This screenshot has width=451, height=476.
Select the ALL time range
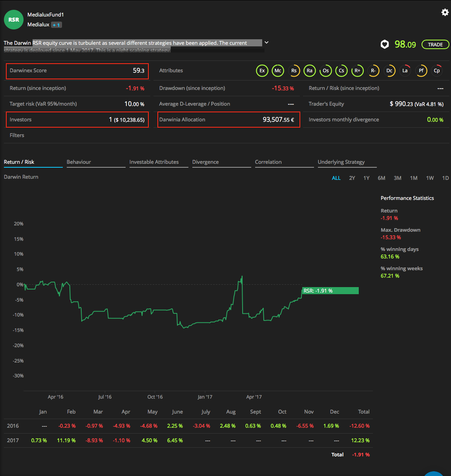[336, 178]
